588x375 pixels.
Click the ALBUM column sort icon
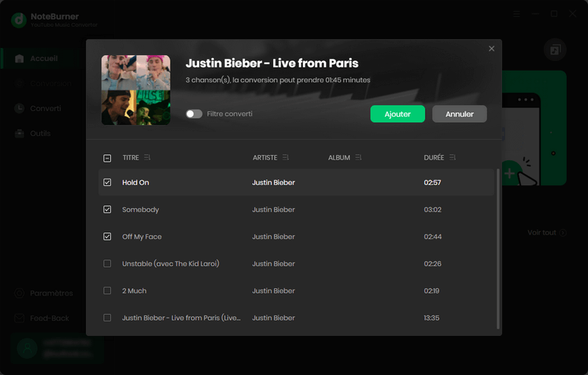[359, 158]
